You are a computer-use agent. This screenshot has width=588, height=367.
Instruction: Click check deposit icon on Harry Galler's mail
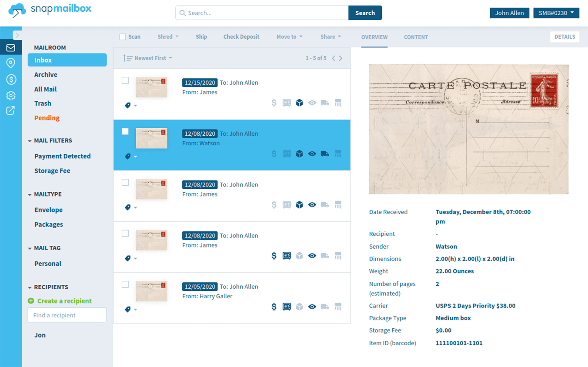tap(287, 307)
